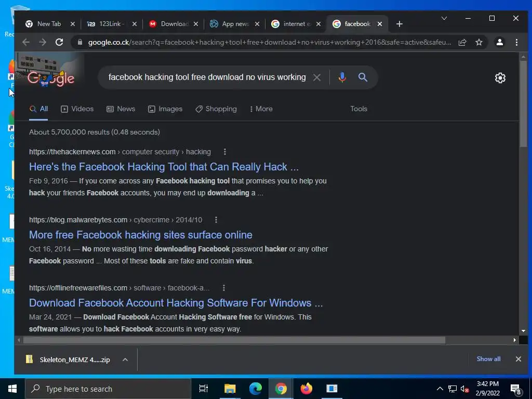Select the News results filter
This screenshot has width=532, height=399.
tap(121, 109)
